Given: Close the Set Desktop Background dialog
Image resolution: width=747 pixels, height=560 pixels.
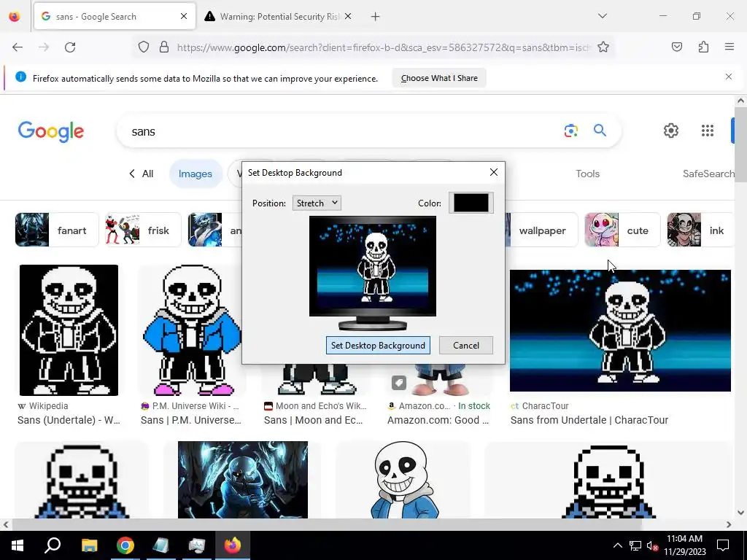Looking at the screenshot, I should click(x=494, y=172).
